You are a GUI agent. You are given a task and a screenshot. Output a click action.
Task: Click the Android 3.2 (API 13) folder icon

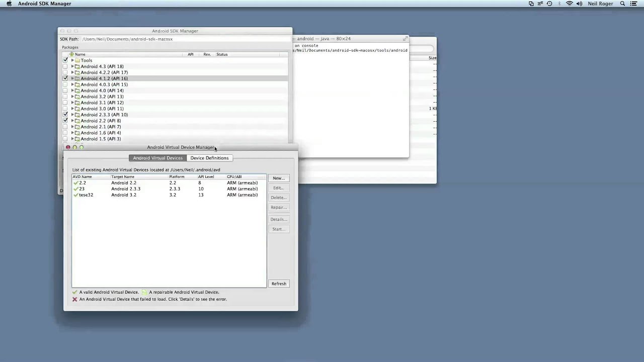[x=77, y=97]
